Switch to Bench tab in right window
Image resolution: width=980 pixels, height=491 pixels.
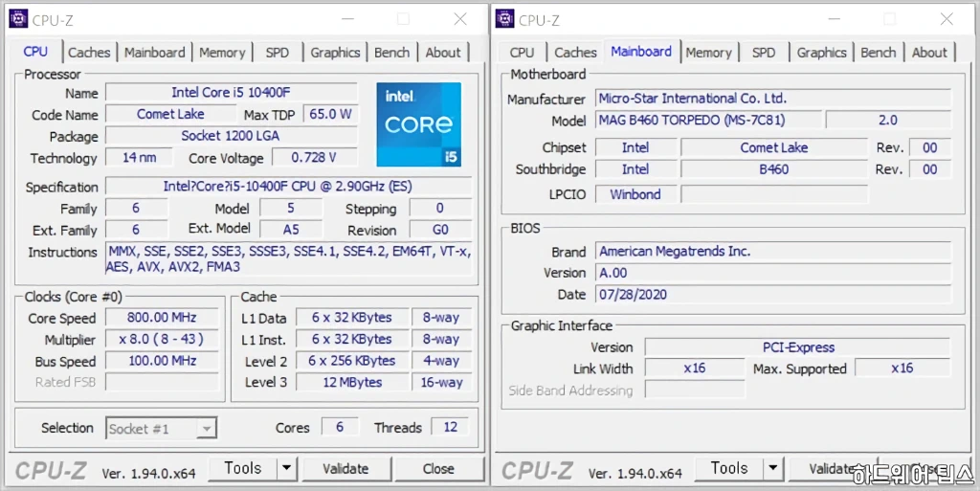point(879,53)
